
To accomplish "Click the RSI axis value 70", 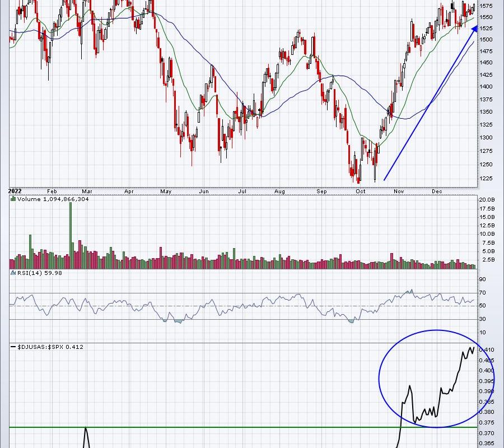I will tap(483, 292).
